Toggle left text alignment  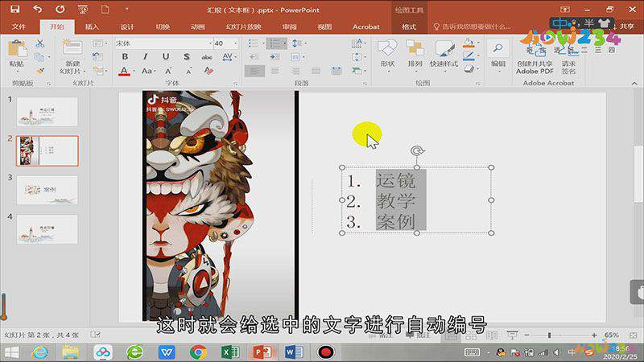(254, 71)
